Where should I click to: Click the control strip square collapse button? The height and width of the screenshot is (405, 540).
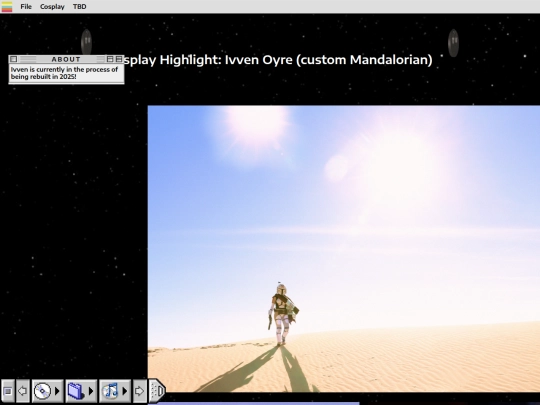(x=8, y=391)
